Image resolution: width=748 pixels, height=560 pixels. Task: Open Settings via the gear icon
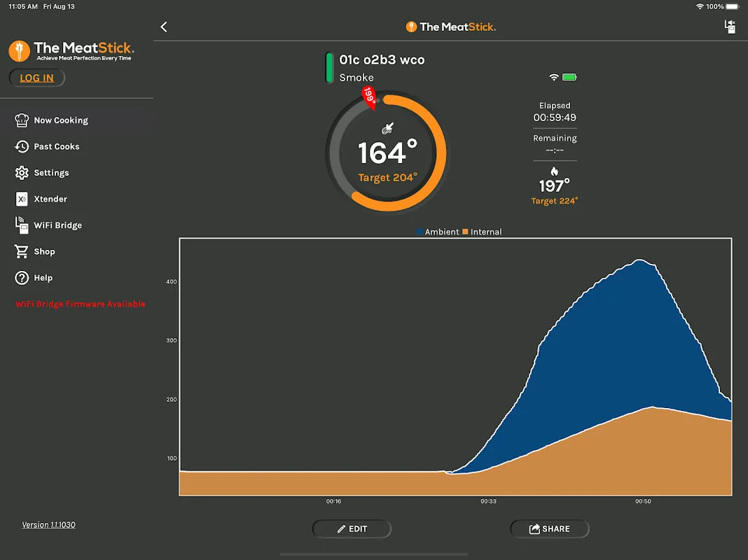coord(22,173)
